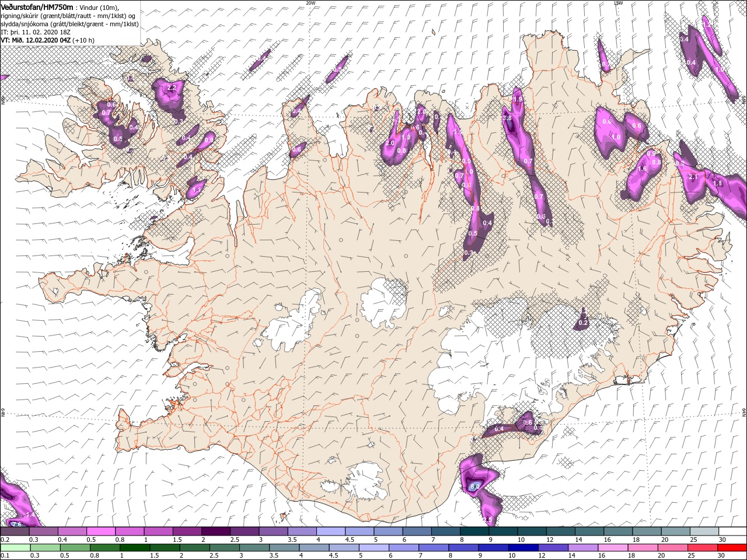Viewport: 747px width, 560px height.
Task: Pick snow legend swatch for 1 mm
Action: click(x=158, y=531)
